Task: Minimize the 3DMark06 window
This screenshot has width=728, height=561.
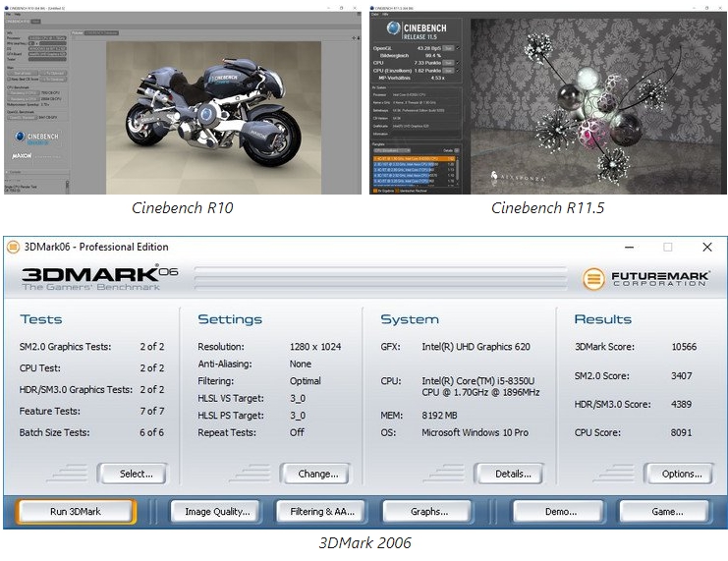Action: 629,247
